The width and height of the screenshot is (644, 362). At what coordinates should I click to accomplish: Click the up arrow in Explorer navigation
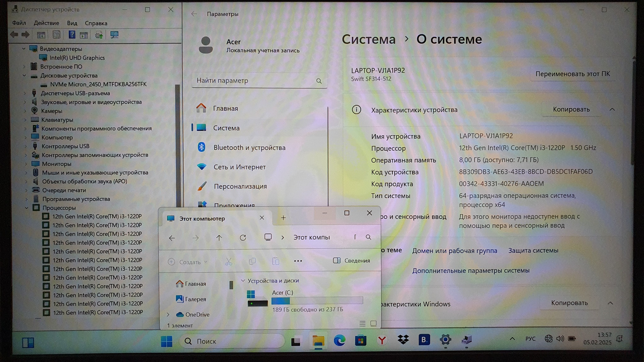(219, 238)
